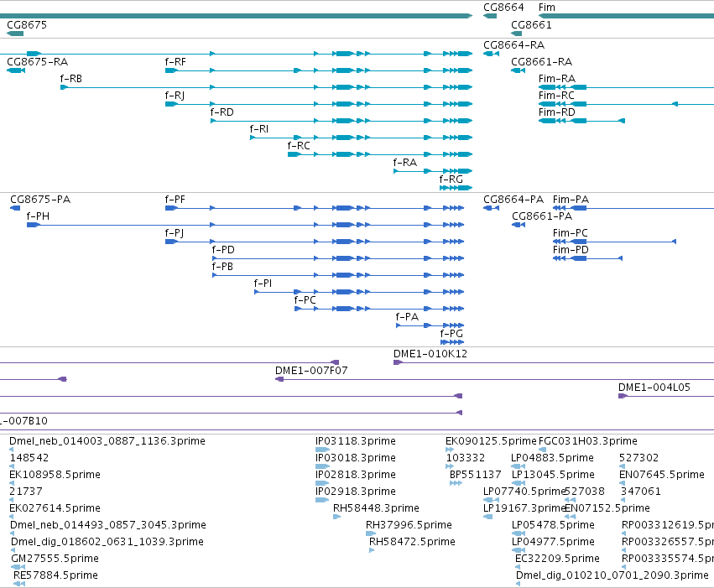Click EST EC32209.5prime

point(557,559)
